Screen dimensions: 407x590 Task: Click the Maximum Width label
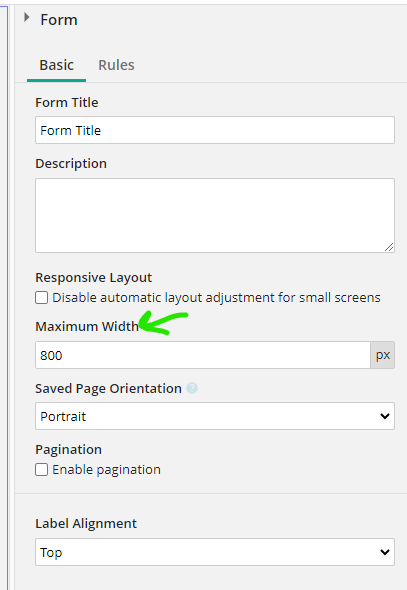pyautogui.click(x=87, y=326)
